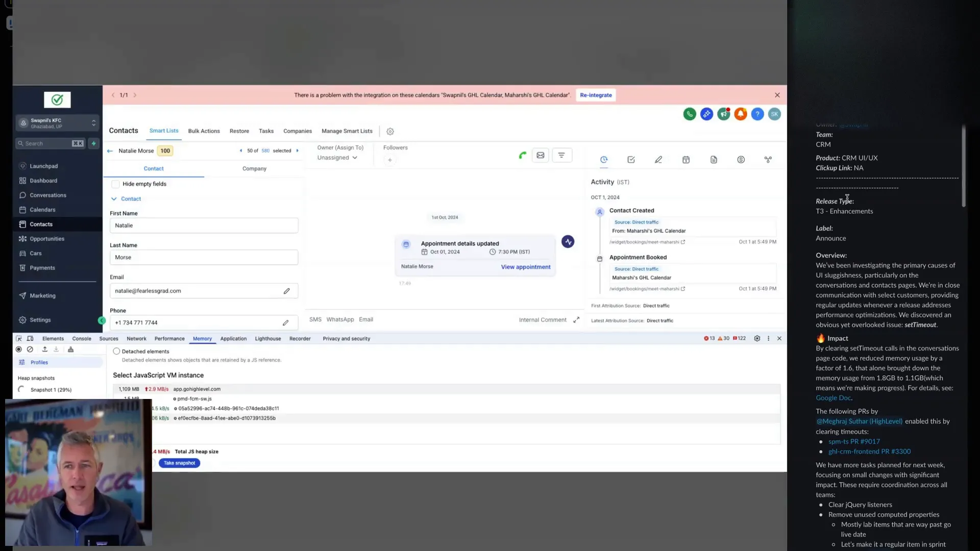980x551 pixels.
Task: Click the back arrow beside Natalie Morse
Action: (110, 151)
